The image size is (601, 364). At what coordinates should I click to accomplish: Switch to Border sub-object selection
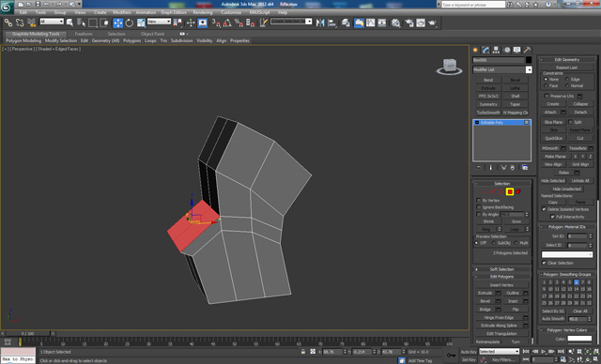[501, 191]
